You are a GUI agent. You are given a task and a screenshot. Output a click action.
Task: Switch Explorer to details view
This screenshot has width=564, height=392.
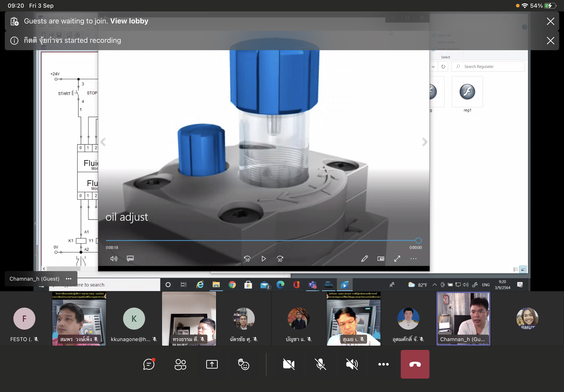[x=516, y=269]
